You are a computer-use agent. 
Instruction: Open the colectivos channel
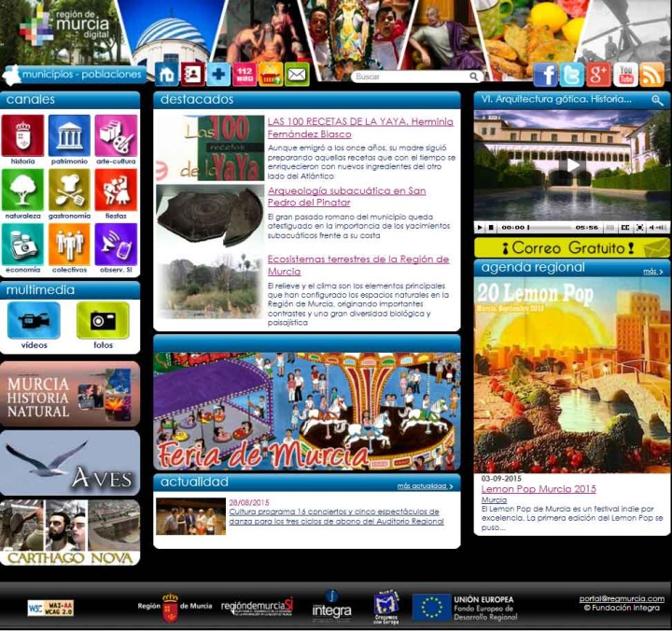coord(69,248)
